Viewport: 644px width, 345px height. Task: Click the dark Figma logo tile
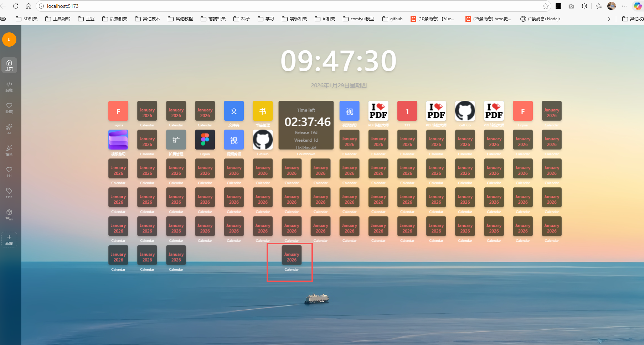(x=205, y=140)
